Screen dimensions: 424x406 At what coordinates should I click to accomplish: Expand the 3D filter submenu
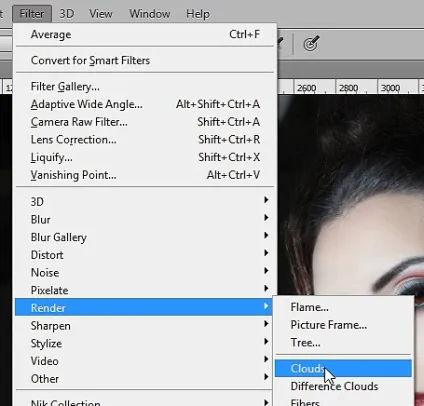[145, 202]
